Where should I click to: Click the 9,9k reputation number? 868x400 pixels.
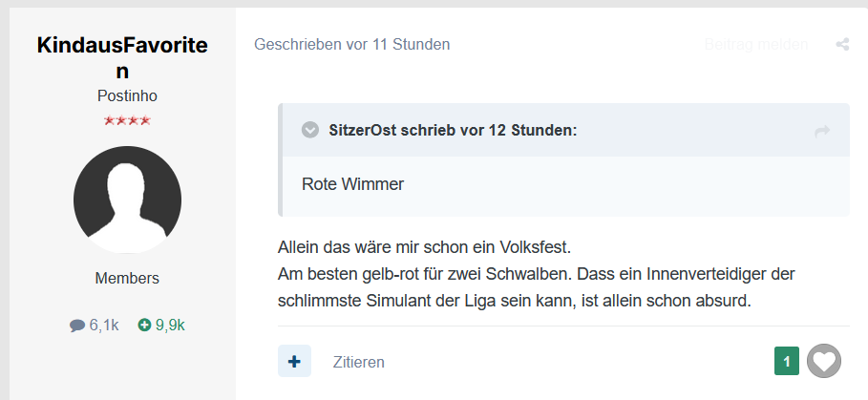169,326
